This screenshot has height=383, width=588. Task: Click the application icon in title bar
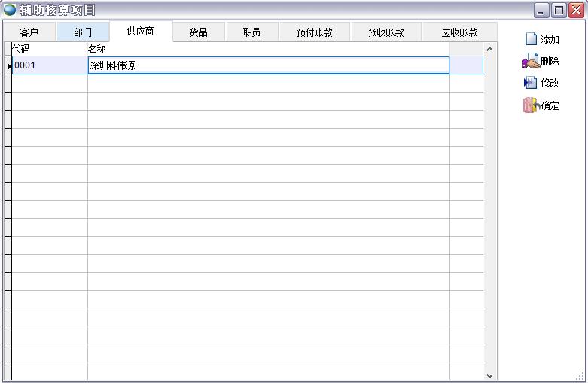pyautogui.click(x=10, y=10)
